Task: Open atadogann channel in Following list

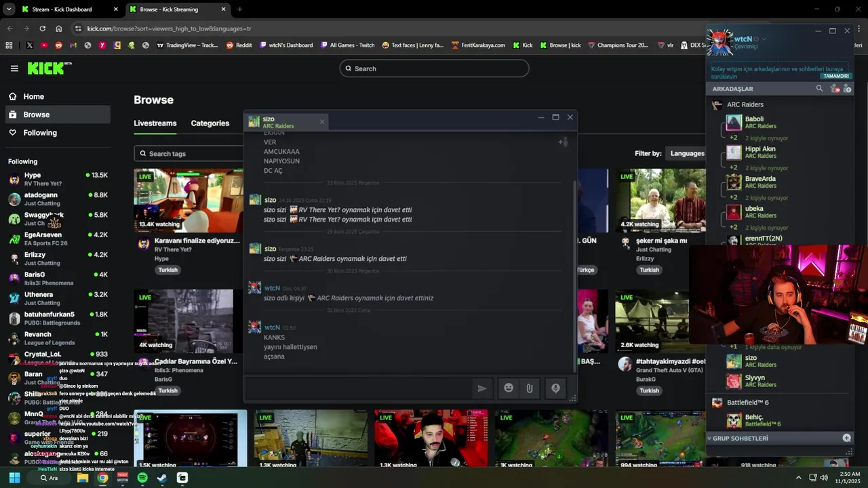Action: tap(58, 199)
